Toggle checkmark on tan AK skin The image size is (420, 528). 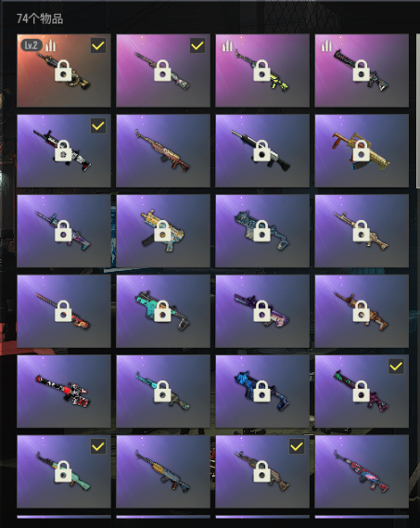coord(297,446)
